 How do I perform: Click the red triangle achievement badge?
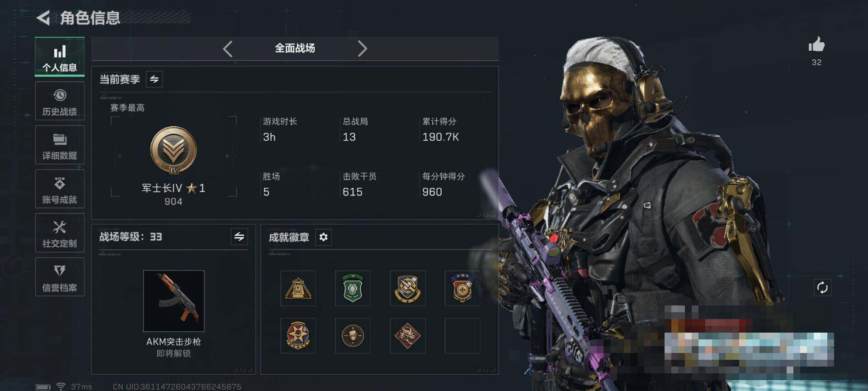click(x=298, y=288)
